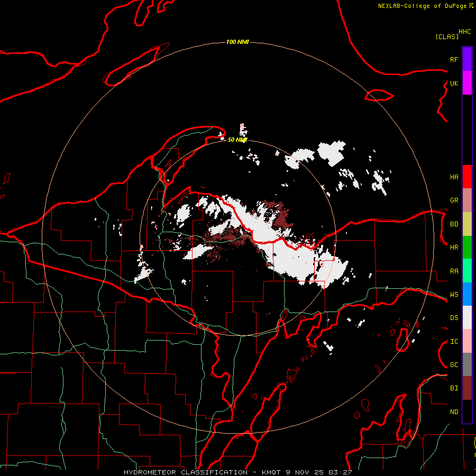
Task: Select the yellow BD big drops swatch
Action: [467, 224]
